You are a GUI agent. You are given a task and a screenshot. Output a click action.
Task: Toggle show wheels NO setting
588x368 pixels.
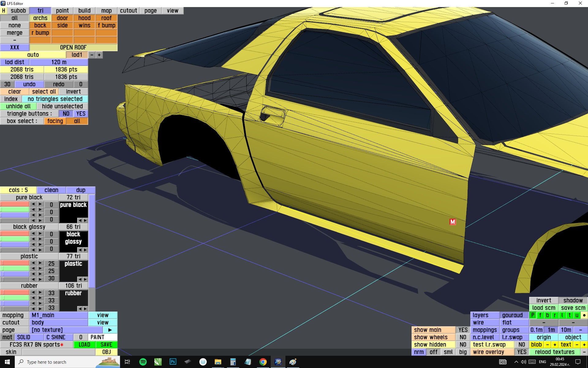coord(463,337)
